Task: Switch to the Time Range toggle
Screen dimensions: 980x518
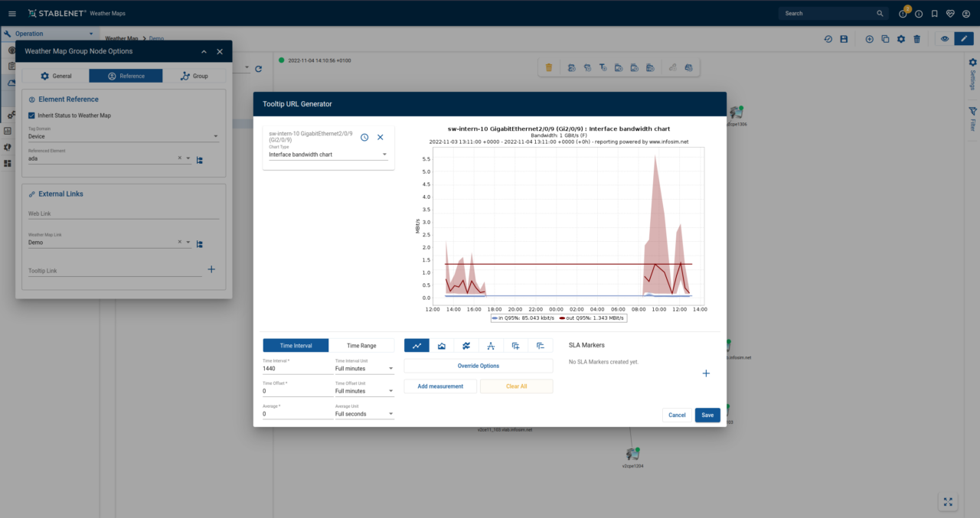Action: pyautogui.click(x=361, y=346)
